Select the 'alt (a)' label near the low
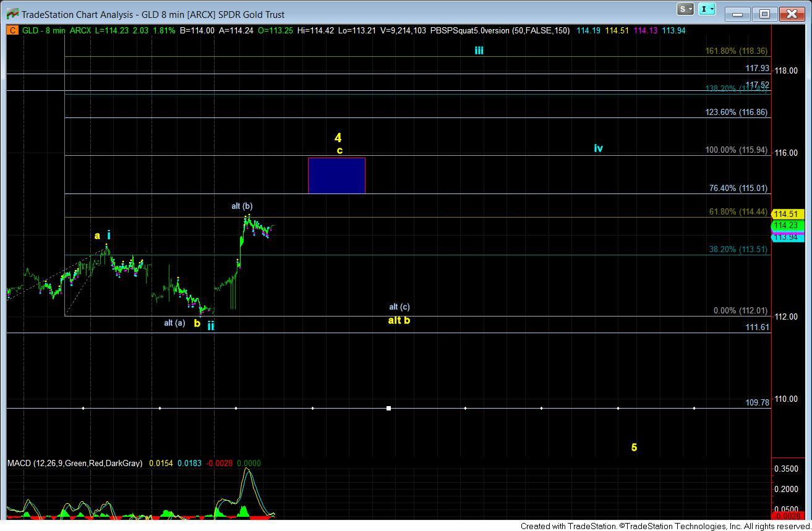812x531 pixels. 174,323
